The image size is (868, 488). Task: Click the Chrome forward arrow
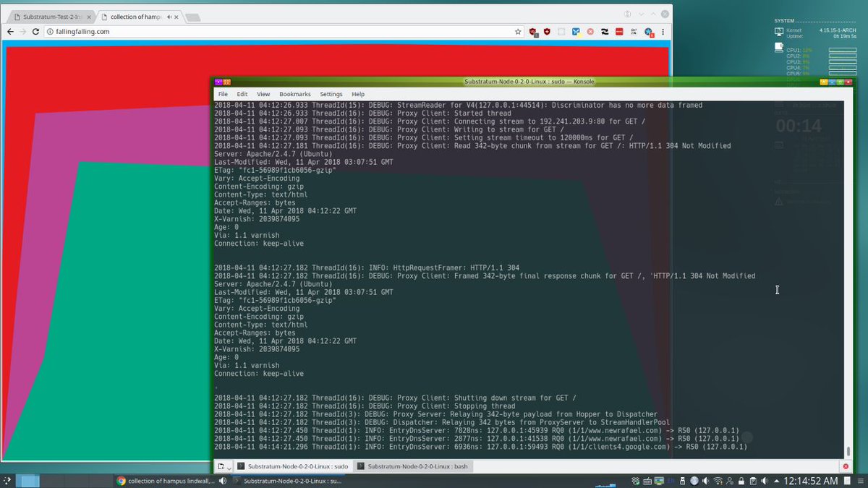22,32
